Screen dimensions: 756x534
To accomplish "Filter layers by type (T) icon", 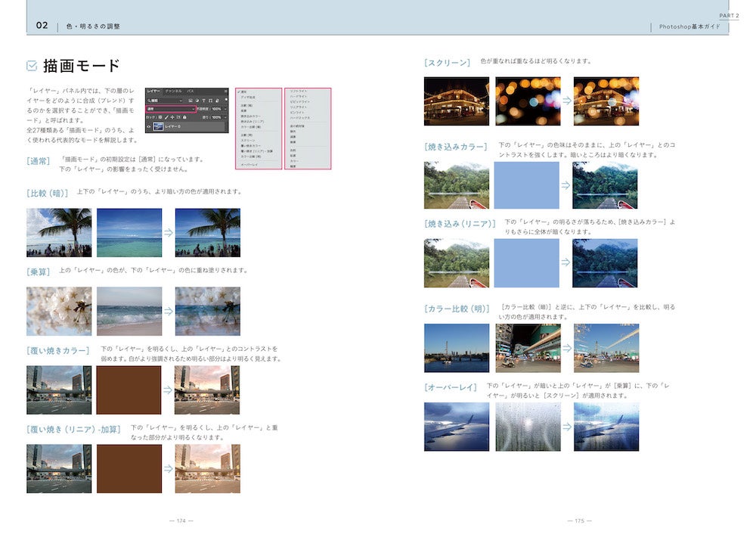I will point(203,101).
